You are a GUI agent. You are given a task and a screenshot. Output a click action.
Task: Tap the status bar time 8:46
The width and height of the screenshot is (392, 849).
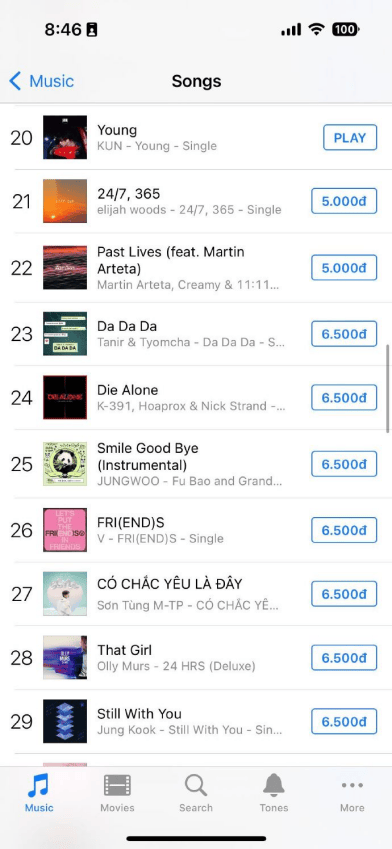63,29
